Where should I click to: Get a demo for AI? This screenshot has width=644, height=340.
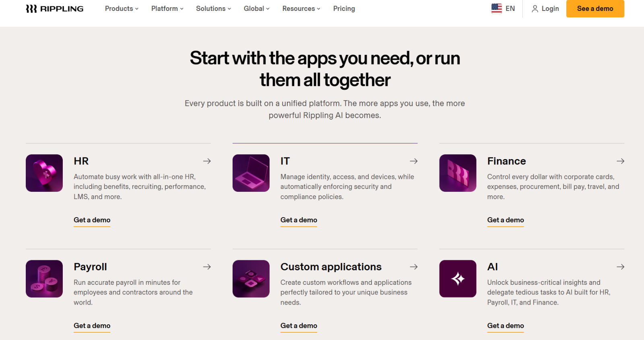coord(506,325)
